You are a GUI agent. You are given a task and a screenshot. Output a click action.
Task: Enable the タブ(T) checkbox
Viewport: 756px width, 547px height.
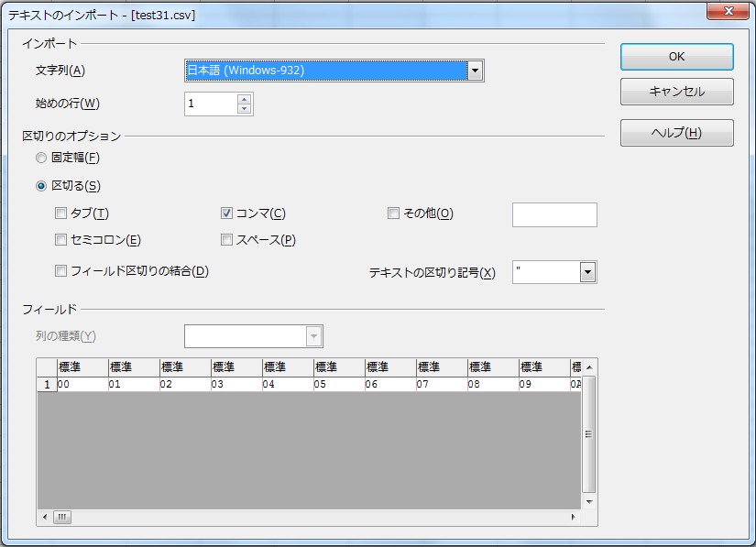[x=60, y=213]
